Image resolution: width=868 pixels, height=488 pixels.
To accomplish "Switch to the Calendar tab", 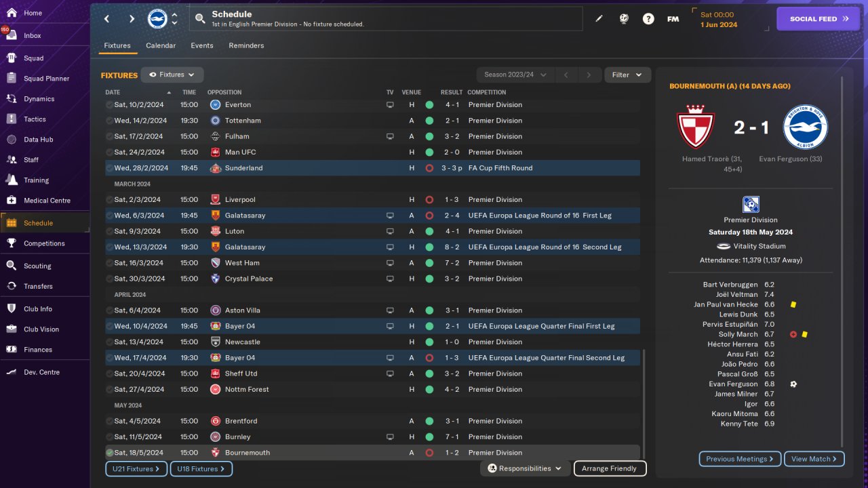I will pos(161,45).
